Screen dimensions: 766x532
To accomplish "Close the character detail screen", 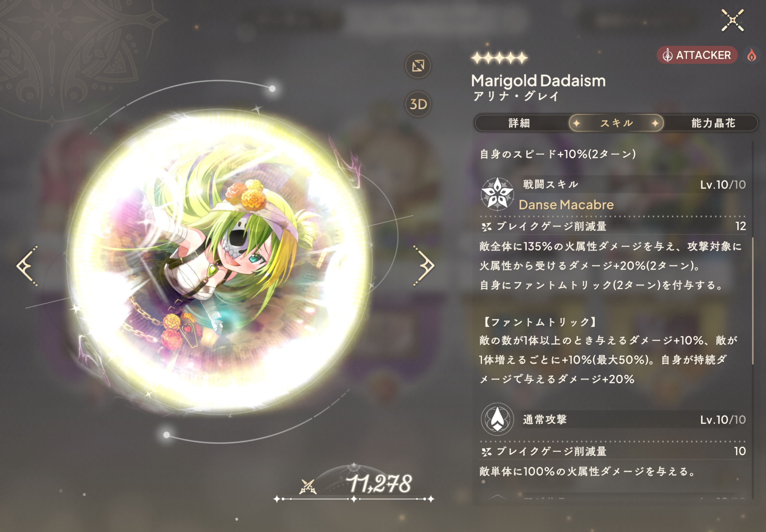I will tap(732, 20).
